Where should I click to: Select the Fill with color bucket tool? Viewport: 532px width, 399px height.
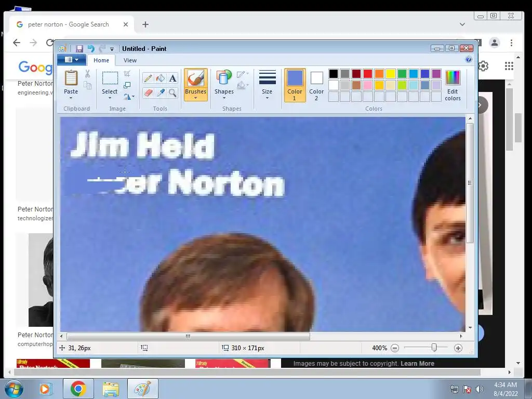pyautogui.click(x=161, y=78)
